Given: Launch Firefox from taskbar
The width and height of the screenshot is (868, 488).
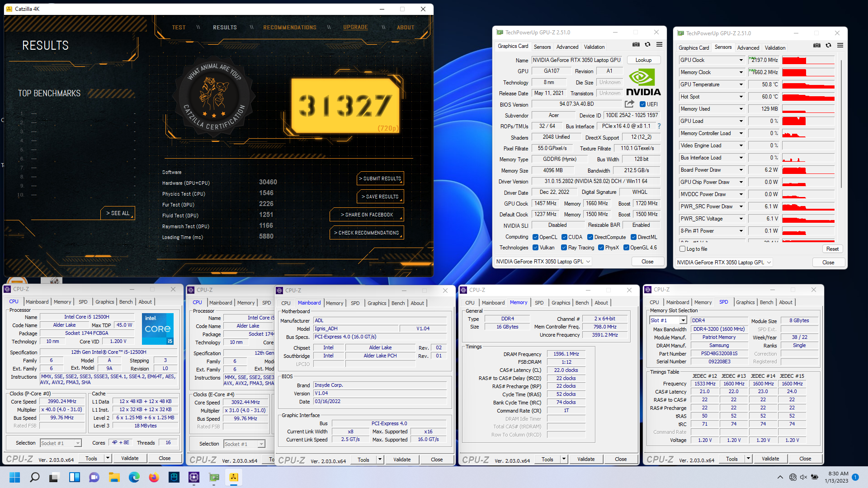Looking at the screenshot, I should [154, 477].
